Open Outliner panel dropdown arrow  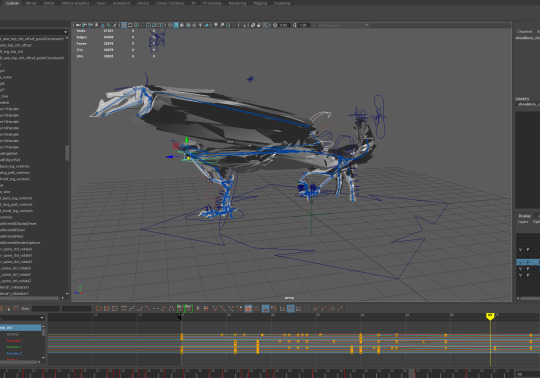65,32
